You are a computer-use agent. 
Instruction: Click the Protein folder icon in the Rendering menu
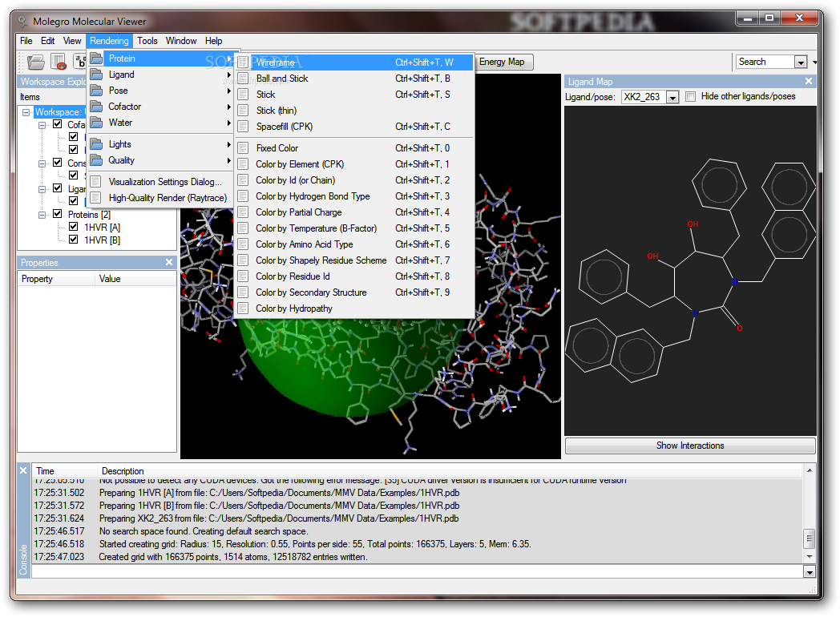point(96,58)
